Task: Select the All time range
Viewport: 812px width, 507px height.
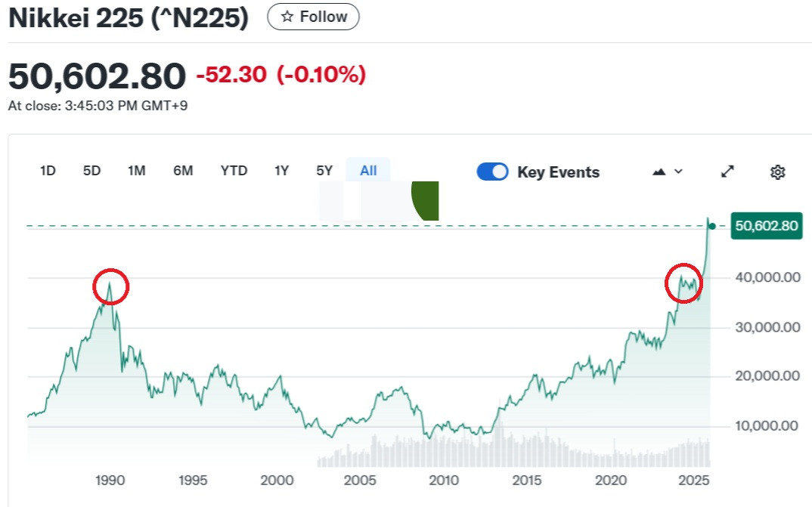Action: (x=368, y=171)
